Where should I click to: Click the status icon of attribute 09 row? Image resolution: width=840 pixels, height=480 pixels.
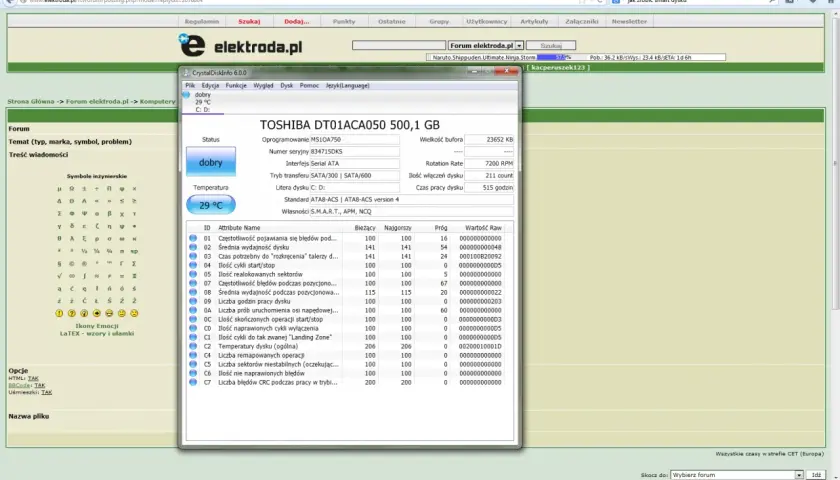click(193, 301)
